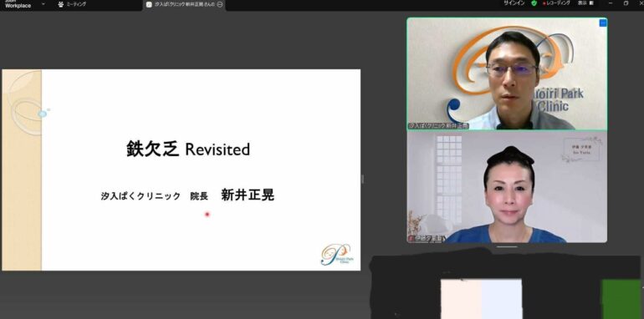Viewport: 644px width, 319px height.
Task: Open the green encryption shield icon
Action: tap(534, 3)
